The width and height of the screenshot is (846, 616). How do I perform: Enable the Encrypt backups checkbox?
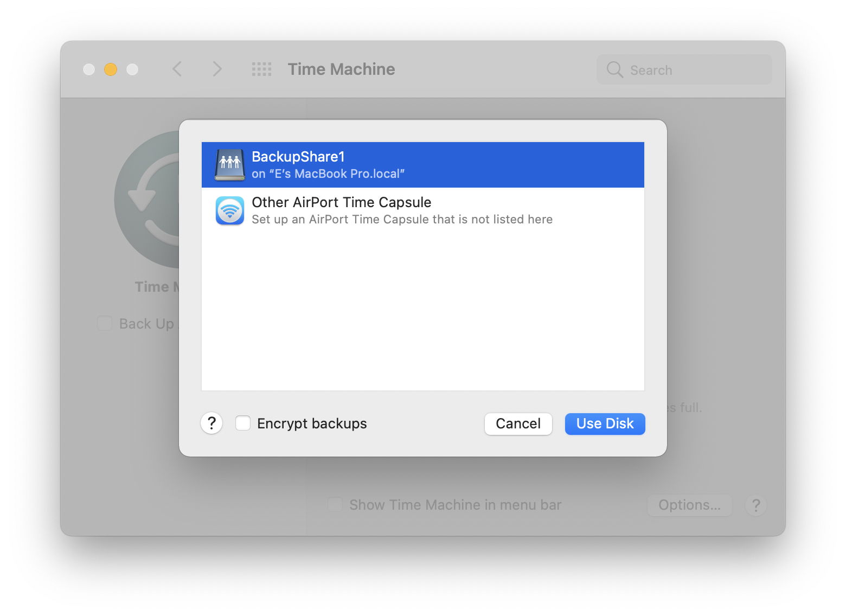[x=243, y=423]
